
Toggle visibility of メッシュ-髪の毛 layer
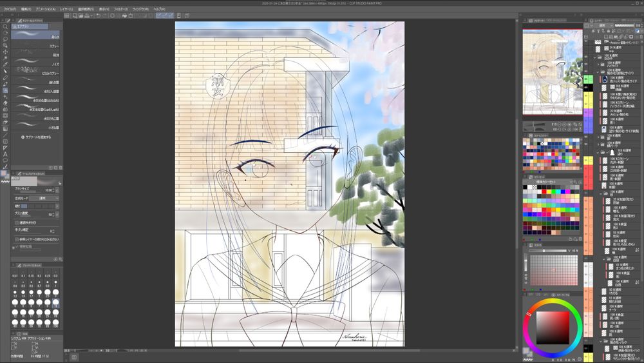(586, 112)
